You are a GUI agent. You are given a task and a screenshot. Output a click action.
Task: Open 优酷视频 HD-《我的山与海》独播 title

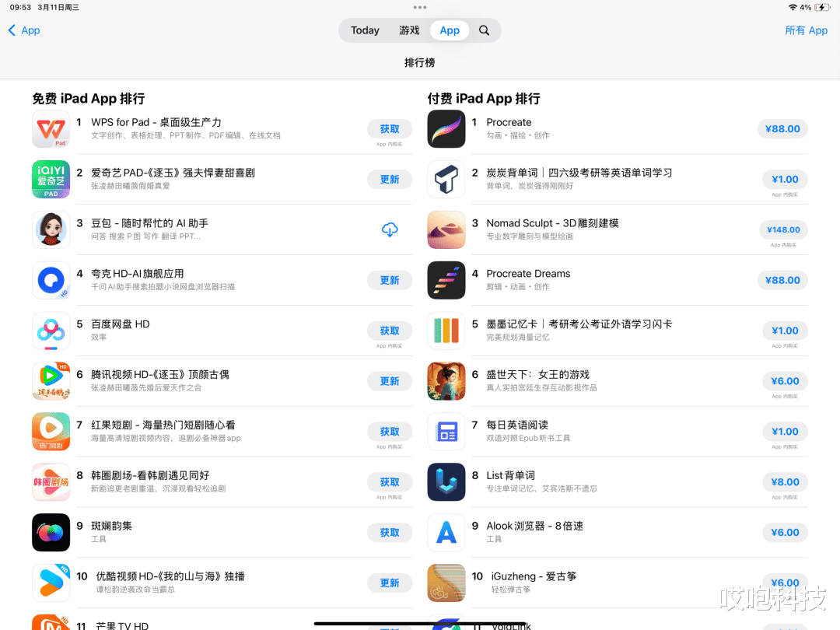(170, 576)
